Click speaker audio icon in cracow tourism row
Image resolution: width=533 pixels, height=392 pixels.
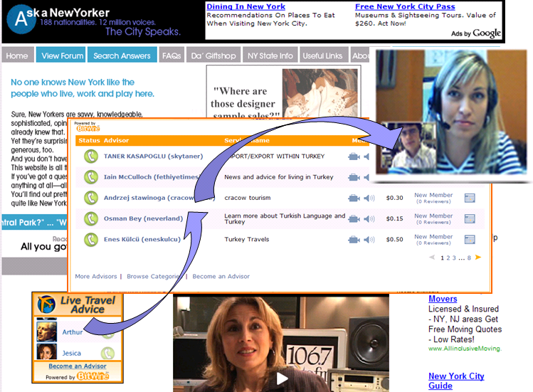click(x=369, y=198)
